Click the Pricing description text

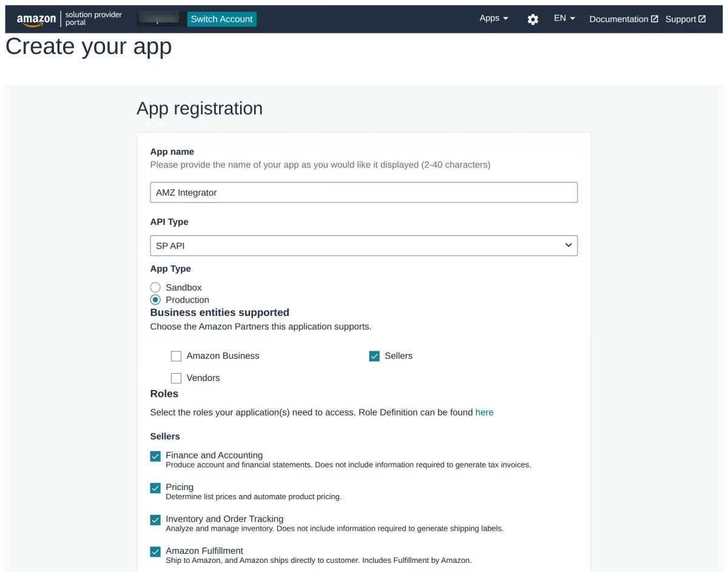(254, 497)
